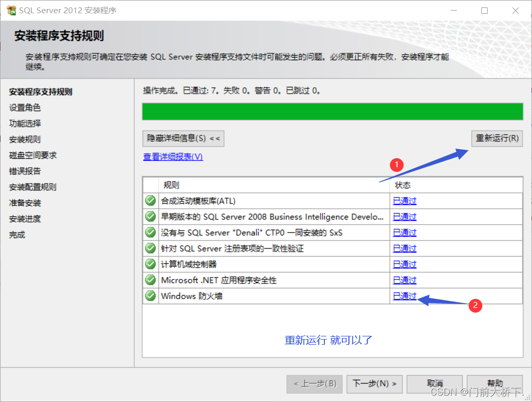Select 安装进度 step in sidebar
The height and width of the screenshot is (402, 532).
click(x=25, y=219)
